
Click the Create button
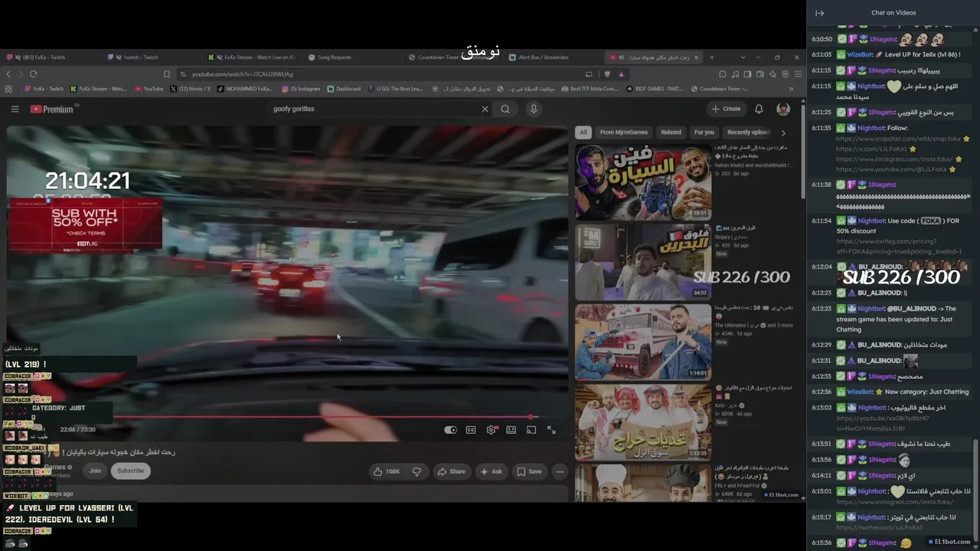click(x=726, y=109)
